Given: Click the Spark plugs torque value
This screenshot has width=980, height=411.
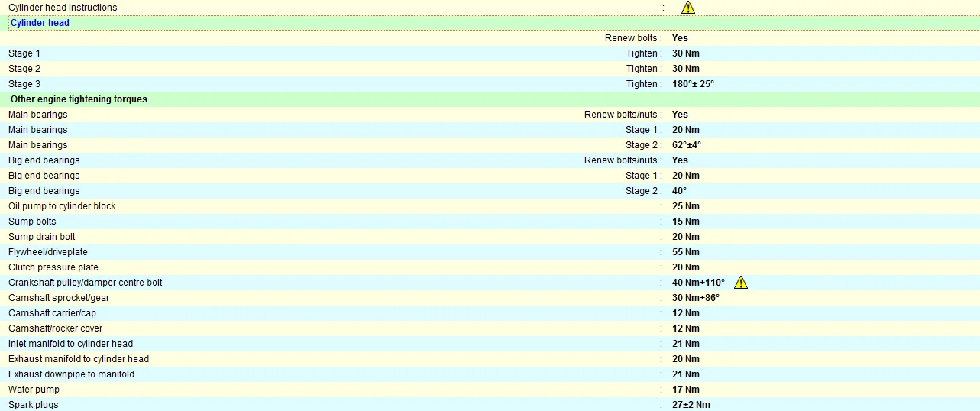Looking at the screenshot, I should click(x=691, y=405).
